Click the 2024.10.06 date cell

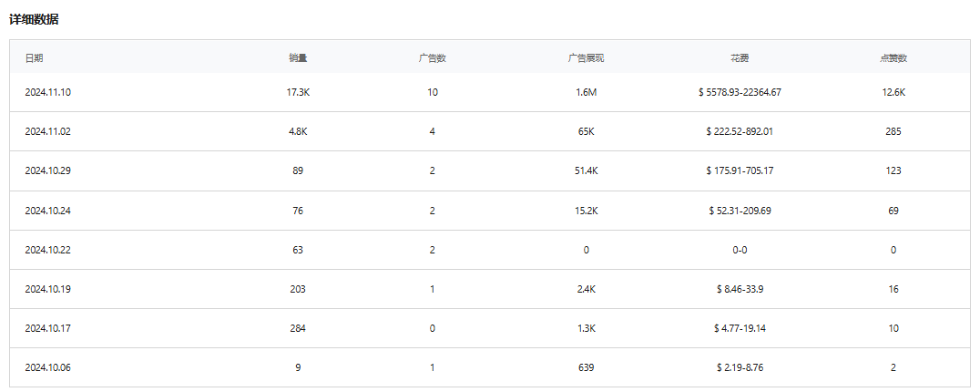47,367
